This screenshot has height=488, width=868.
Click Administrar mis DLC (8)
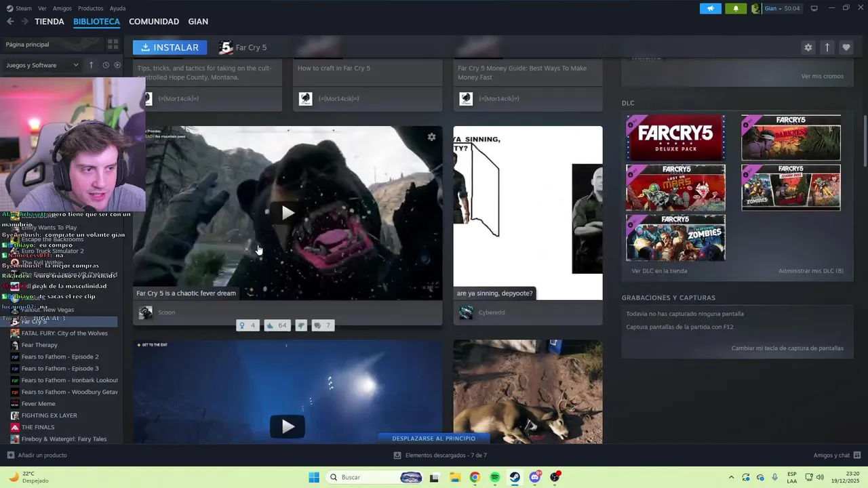(x=811, y=270)
